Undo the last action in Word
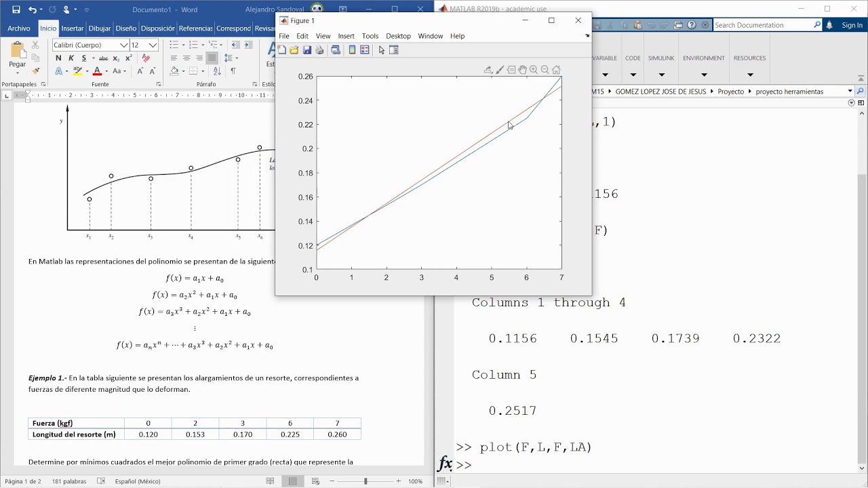Viewport: 868px width, 488px height. [x=33, y=9]
